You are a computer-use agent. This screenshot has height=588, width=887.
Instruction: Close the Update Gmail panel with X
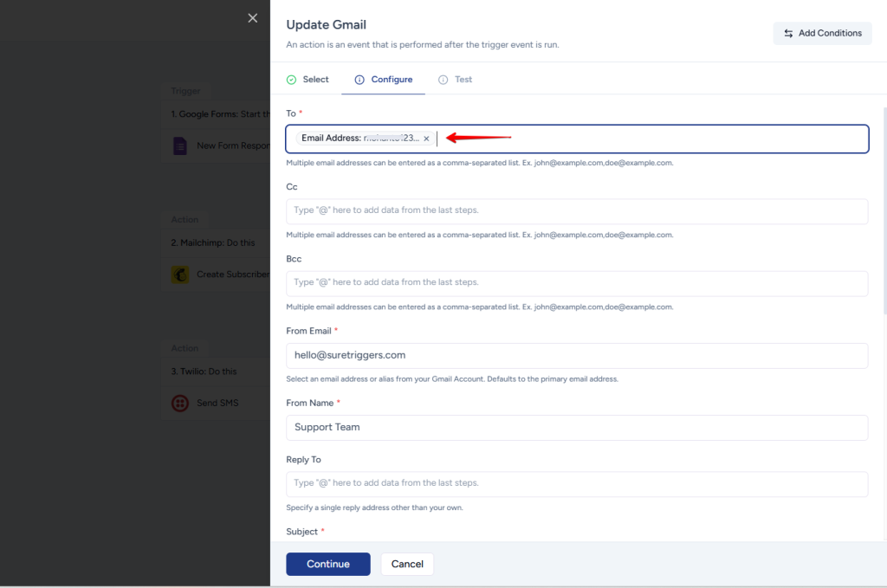click(x=252, y=18)
